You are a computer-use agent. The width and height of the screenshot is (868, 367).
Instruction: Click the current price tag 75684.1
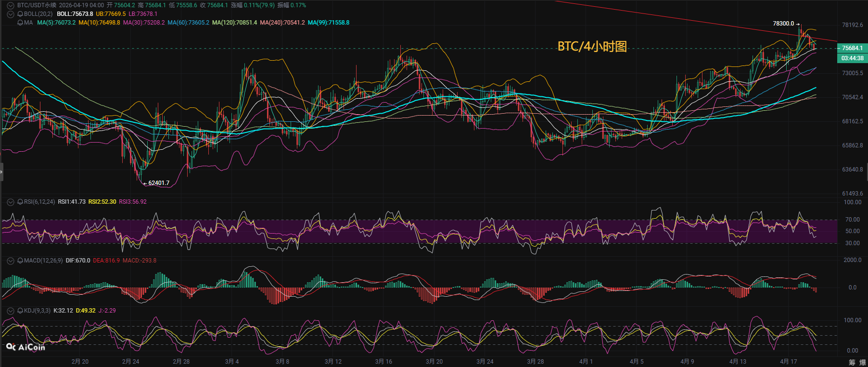(x=852, y=48)
